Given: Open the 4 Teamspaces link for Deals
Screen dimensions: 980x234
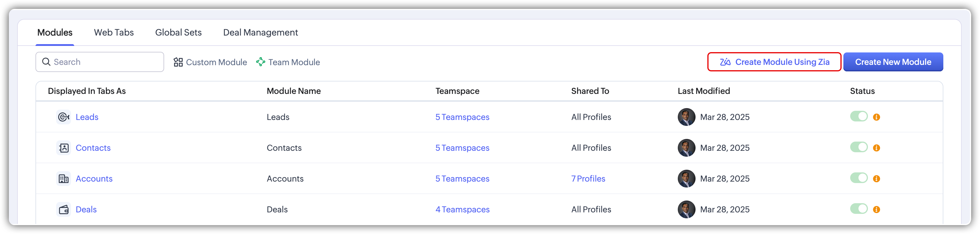Looking at the screenshot, I should coord(462,210).
